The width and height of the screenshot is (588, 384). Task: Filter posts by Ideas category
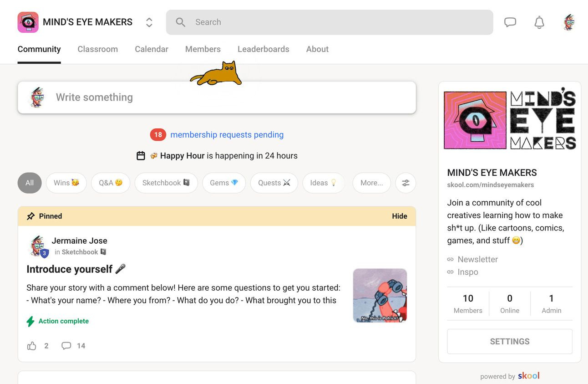(x=324, y=183)
